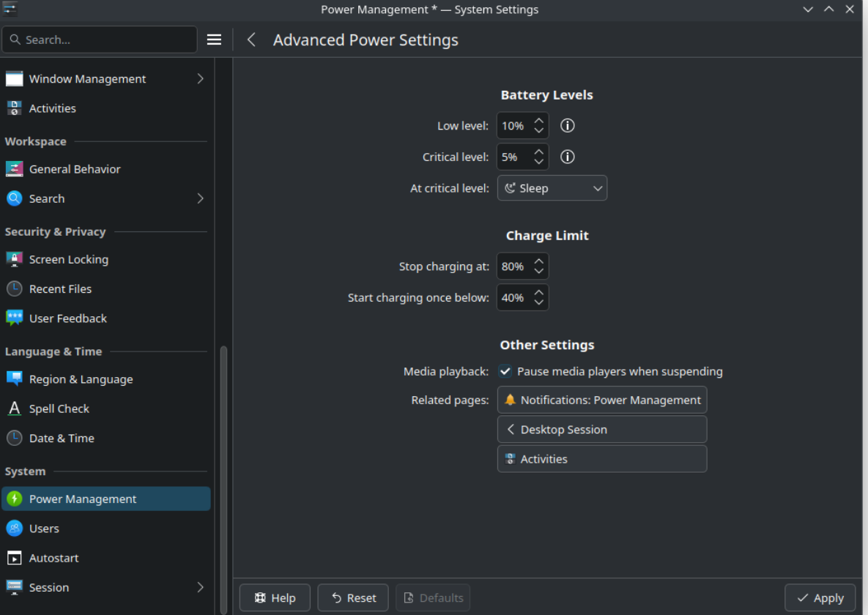Select Power Management in the sidebar
The width and height of the screenshot is (868, 615).
point(83,499)
